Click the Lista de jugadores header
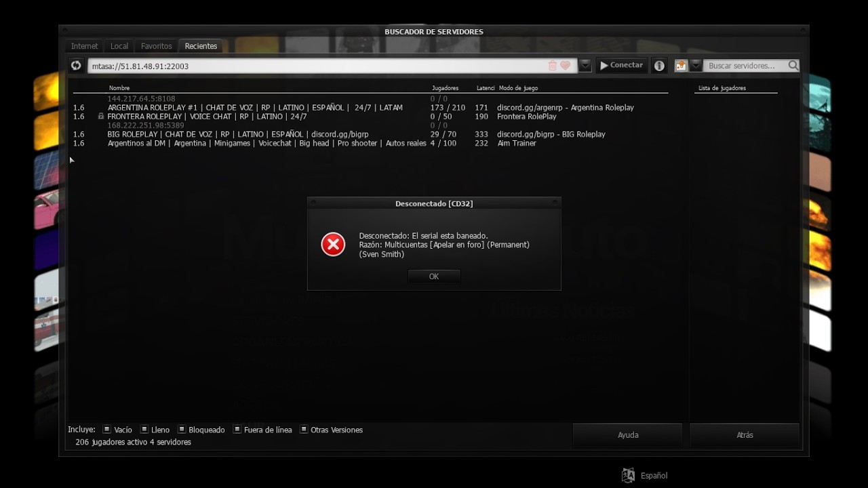The width and height of the screenshot is (868, 488). [x=722, y=88]
